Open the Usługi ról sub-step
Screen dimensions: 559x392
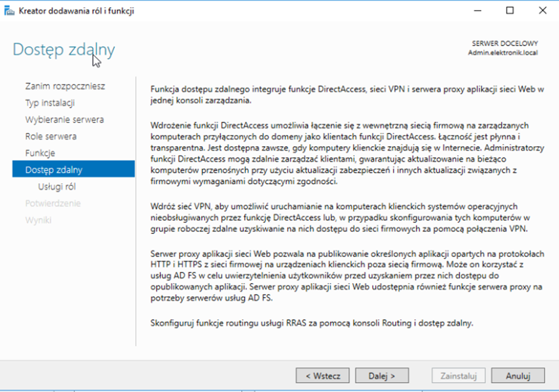[x=57, y=186]
